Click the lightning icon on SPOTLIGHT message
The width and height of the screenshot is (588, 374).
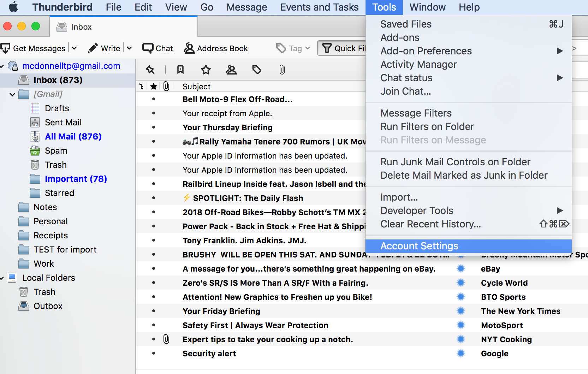(187, 198)
